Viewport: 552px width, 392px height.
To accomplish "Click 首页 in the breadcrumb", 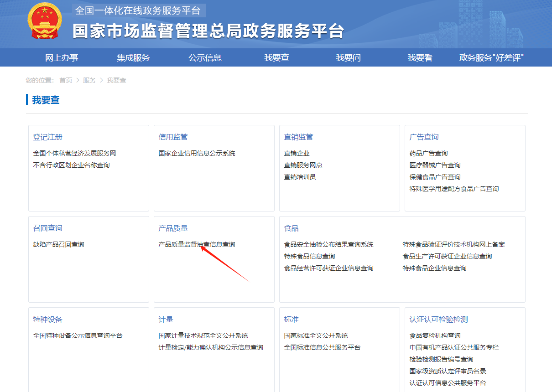I will click(x=66, y=80).
